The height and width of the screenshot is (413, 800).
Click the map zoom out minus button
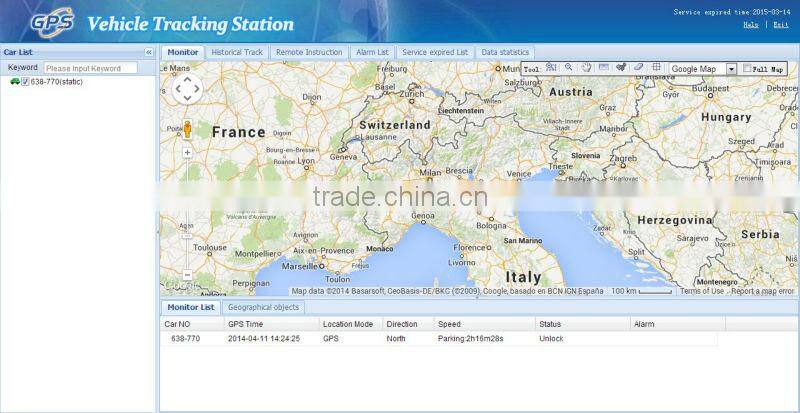[x=187, y=275]
